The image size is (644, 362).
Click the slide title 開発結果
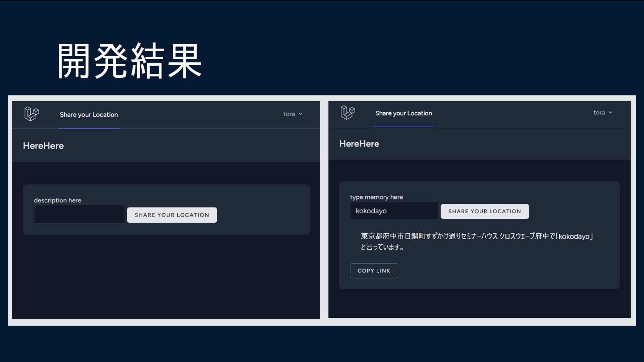[x=129, y=61]
